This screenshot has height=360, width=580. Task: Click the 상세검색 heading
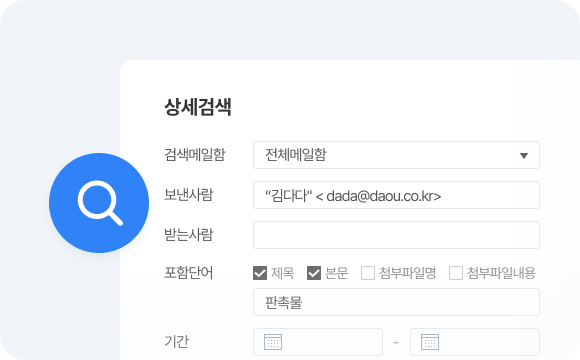pyautogui.click(x=198, y=107)
